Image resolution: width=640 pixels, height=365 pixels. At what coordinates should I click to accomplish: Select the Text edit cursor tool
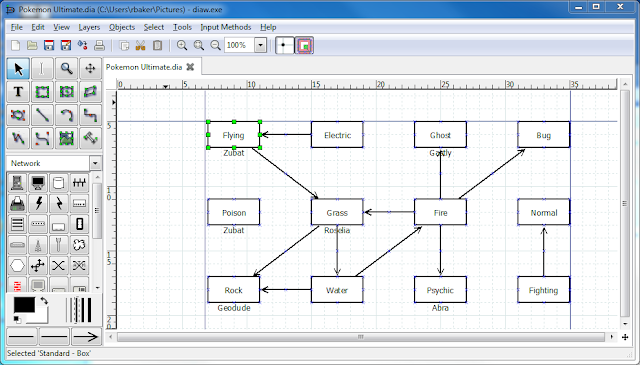[42, 69]
